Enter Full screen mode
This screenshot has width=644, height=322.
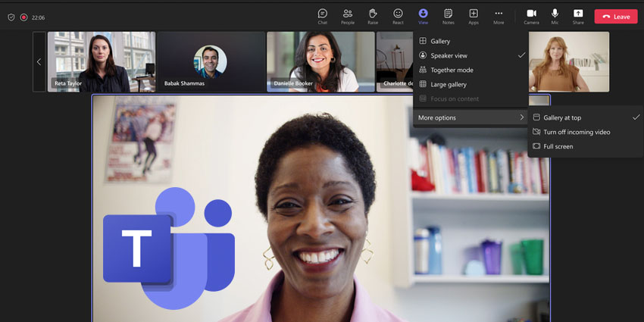click(585, 146)
